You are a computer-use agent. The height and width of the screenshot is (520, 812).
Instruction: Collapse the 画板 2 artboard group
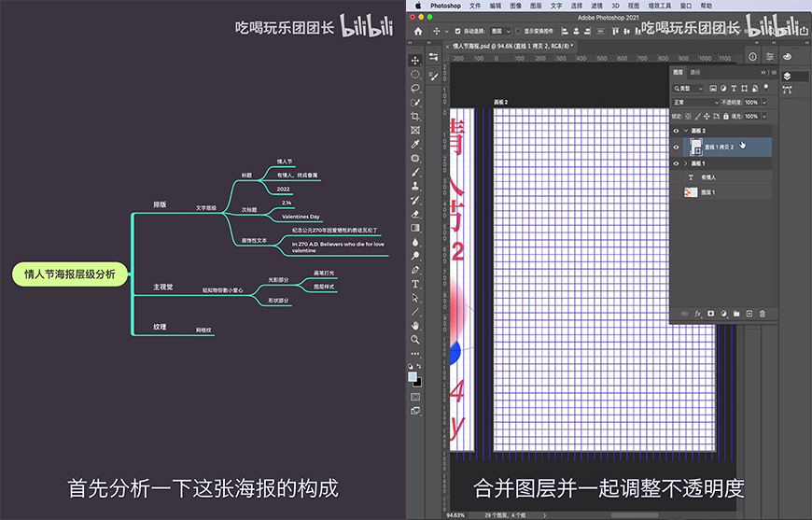(686, 131)
